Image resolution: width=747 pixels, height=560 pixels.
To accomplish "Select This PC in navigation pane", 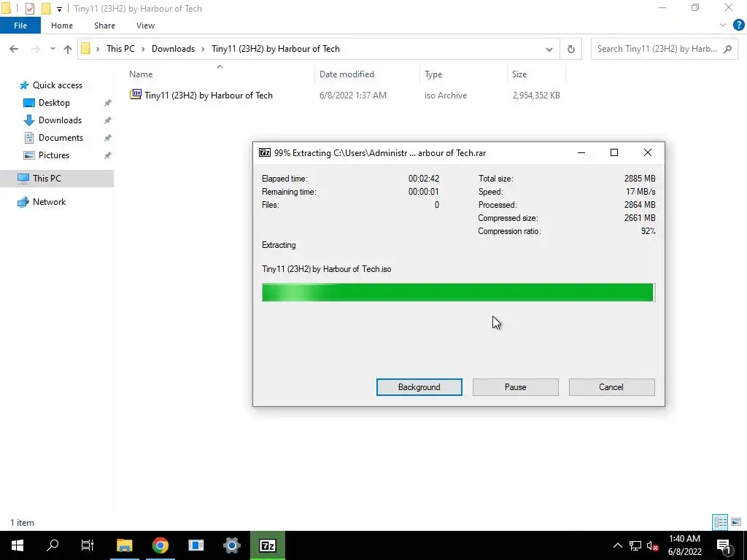I will (47, 179).
